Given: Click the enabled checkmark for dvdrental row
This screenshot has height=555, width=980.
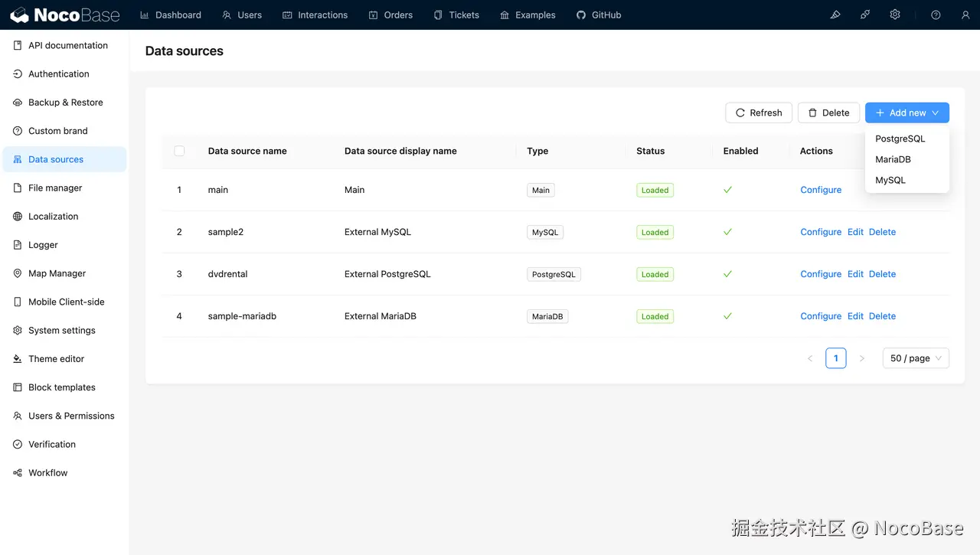Looking at the screenshot, I should click(x=727, y=274).
